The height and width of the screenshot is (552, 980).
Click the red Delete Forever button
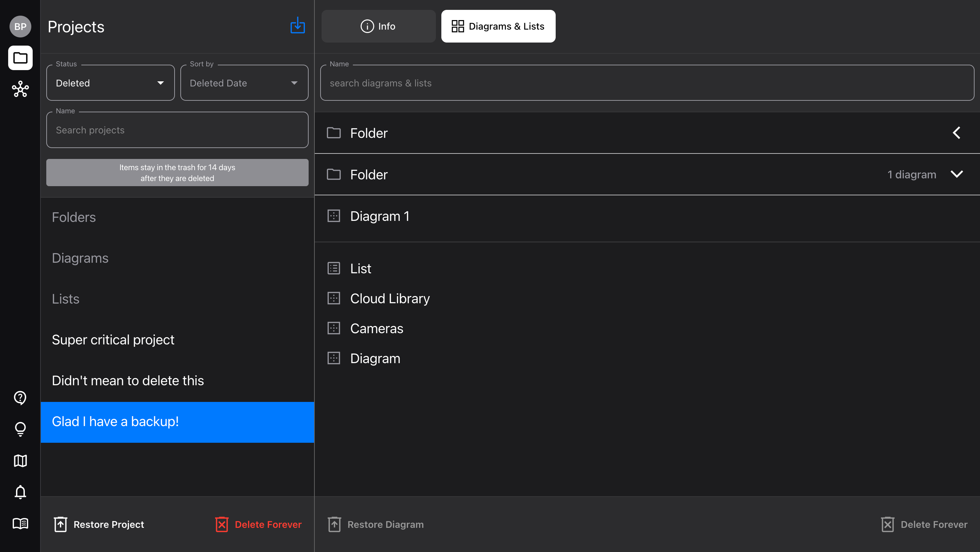259,524
